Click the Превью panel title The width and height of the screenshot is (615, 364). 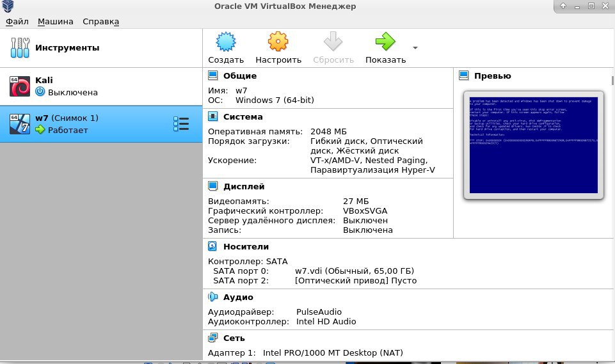(x=492, y=75)
